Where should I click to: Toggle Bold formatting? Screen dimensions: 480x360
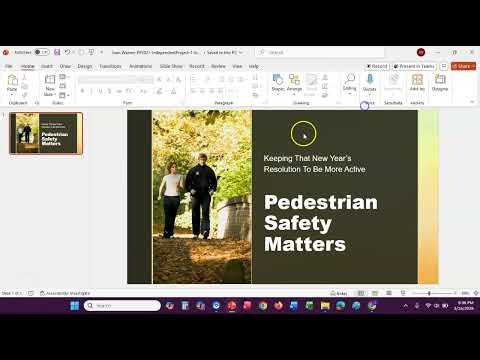82,91
